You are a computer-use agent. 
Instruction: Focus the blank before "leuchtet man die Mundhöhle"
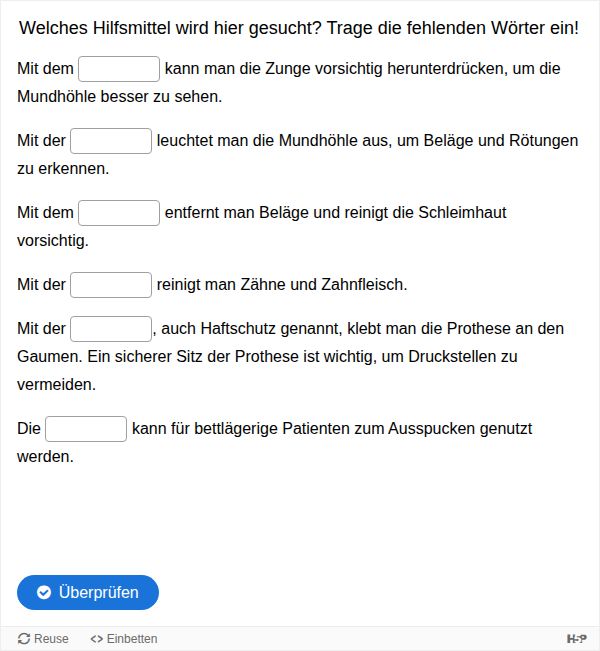111,141
